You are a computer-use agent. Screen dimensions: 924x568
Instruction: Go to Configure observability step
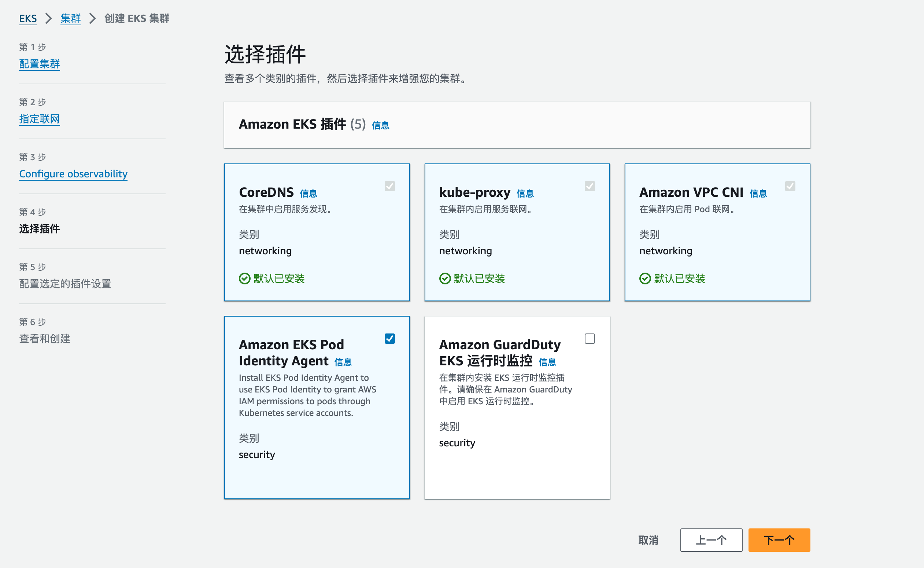tap(73, 174)
